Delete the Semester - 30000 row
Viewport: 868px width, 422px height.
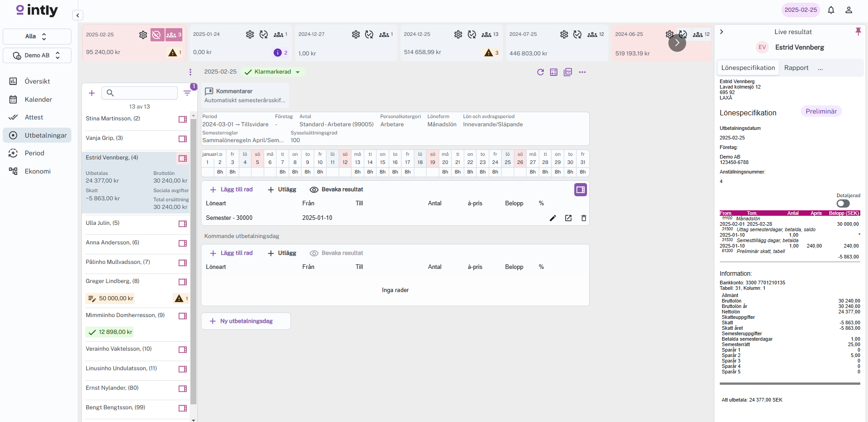tap(583, 218)
